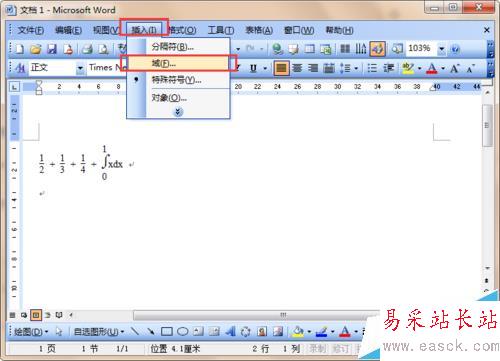Image resolution: width=500 pixels, height=361 pixels.
Task: Insert a text box from Drawing toolbar
Action: click(198, 331)
